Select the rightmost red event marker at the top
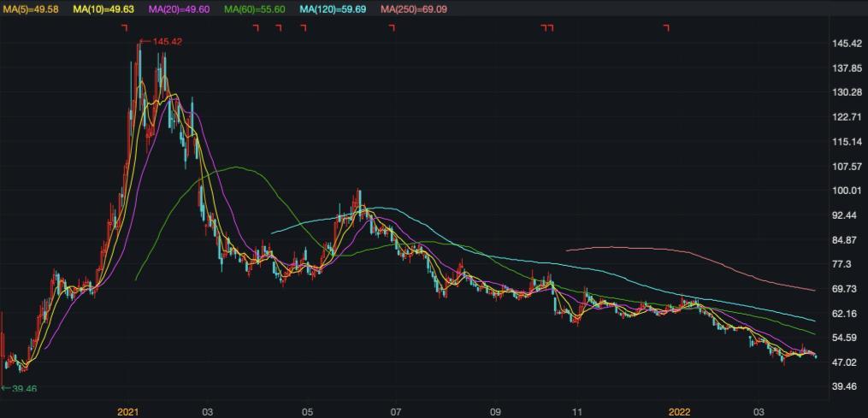 click(x=666, y=27)
